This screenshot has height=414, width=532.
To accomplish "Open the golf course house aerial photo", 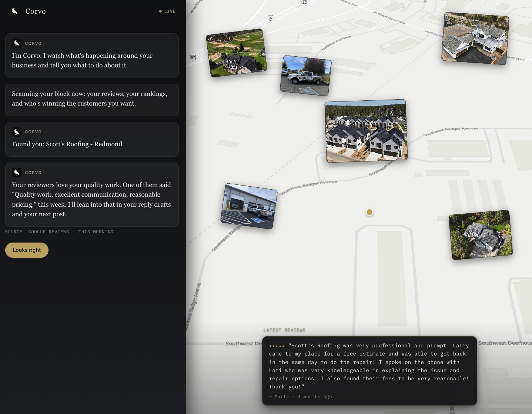I will click(236, 53).
